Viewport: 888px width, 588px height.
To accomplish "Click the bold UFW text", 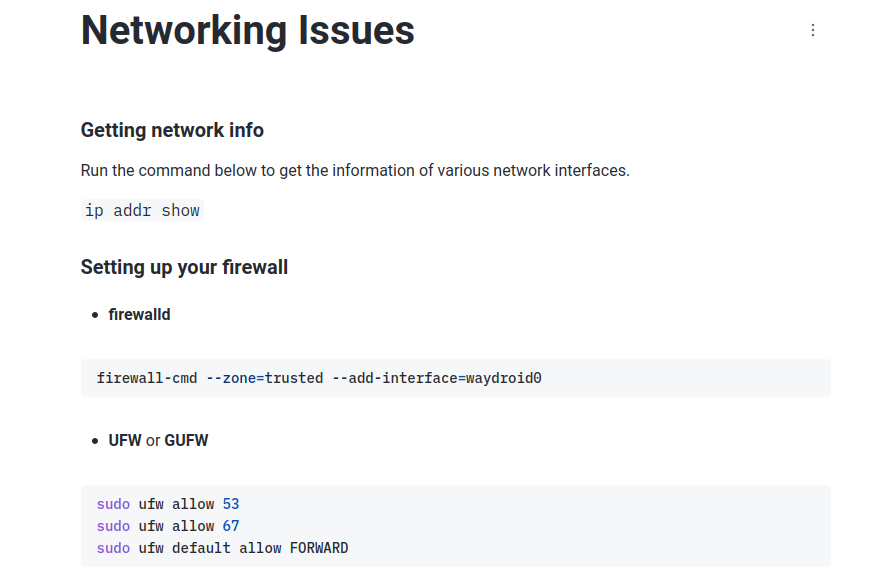I will click(125, 440).
